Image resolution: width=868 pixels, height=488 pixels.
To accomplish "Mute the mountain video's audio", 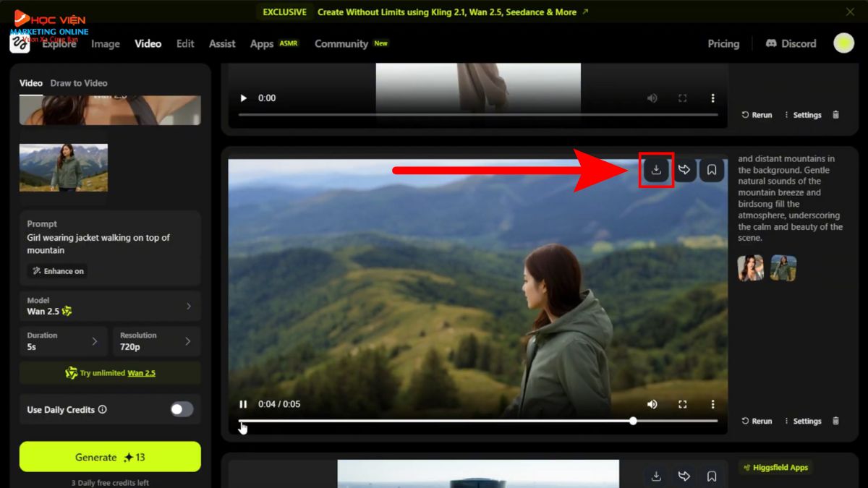I will (x=652, y=404).
